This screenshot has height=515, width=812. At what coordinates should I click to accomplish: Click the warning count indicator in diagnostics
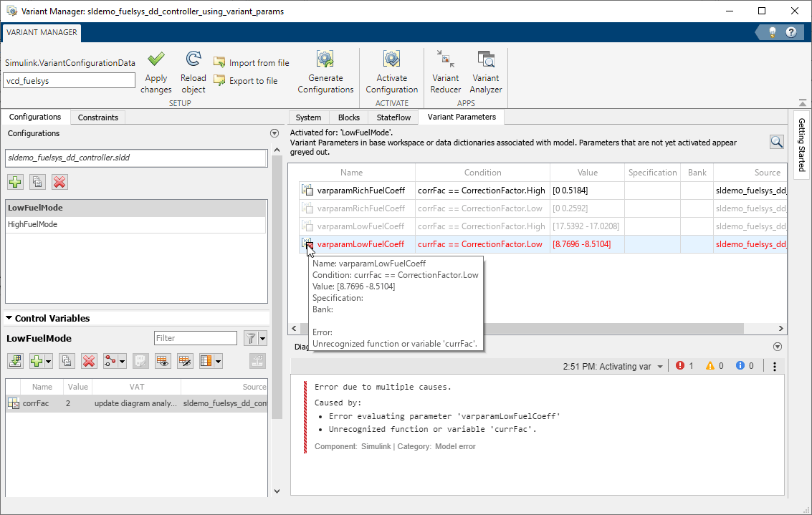point(715,366)
